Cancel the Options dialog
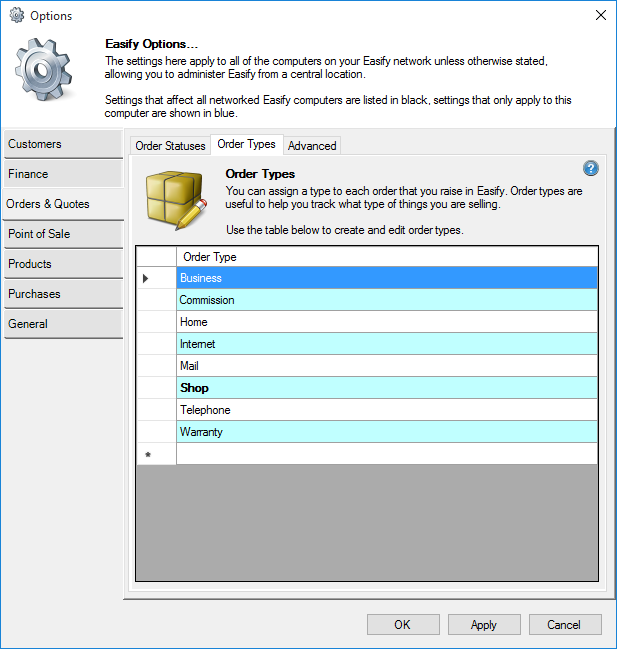The image size is (617, 649). point(563,625)
